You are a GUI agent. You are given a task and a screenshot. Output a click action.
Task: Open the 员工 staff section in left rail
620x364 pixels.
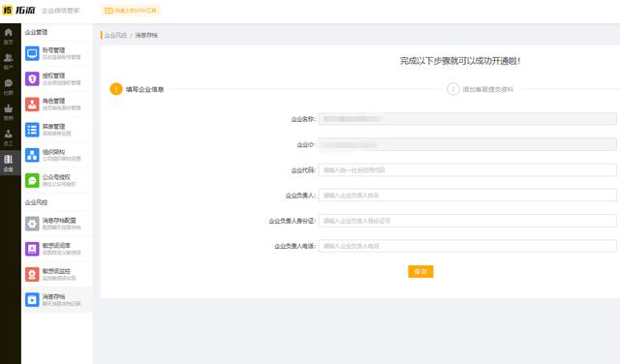9,137
